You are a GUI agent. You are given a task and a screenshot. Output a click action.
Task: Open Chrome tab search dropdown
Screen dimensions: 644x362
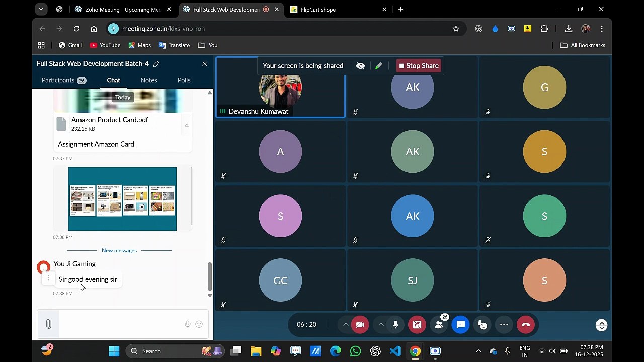pyautogui.click(x=41, y=9)
